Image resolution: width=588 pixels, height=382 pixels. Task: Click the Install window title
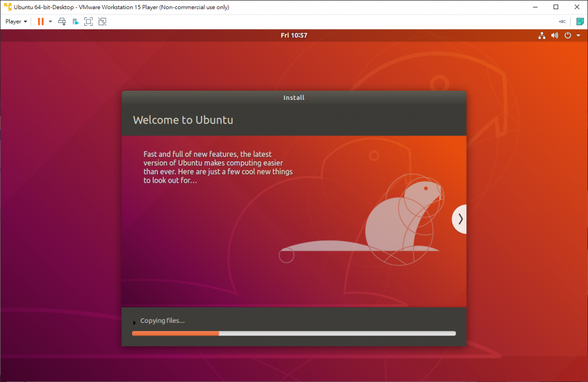coord(294,98)
